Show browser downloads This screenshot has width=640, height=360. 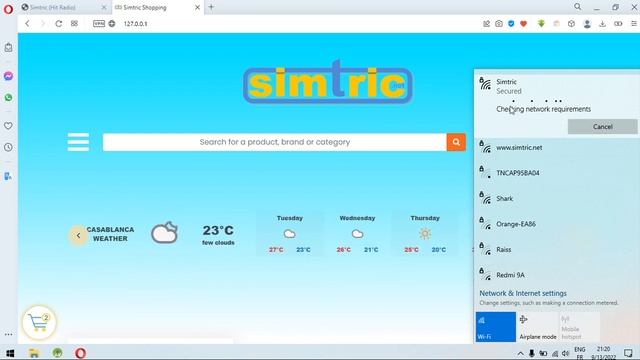[x=602, y=24]
